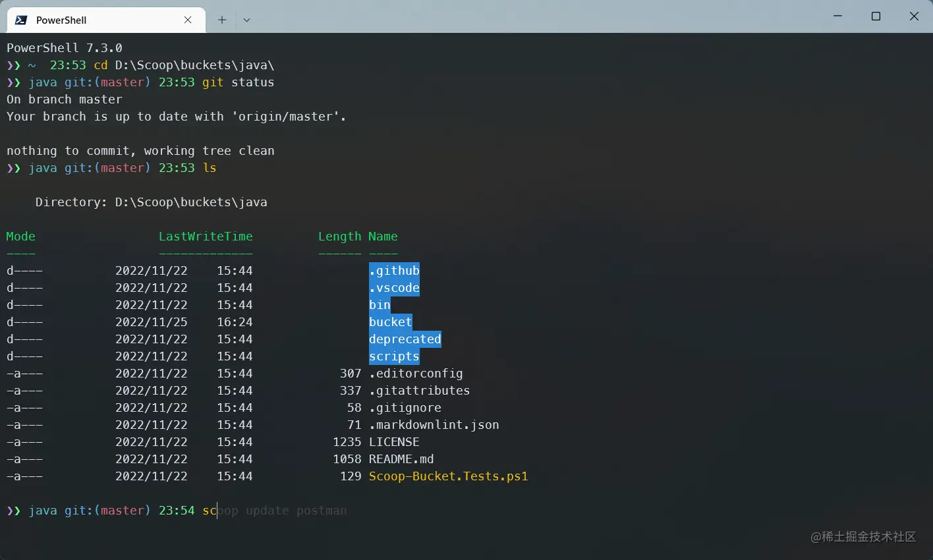Click the deprecated directory name
933x560 pixels.
(x=405, y=339)
